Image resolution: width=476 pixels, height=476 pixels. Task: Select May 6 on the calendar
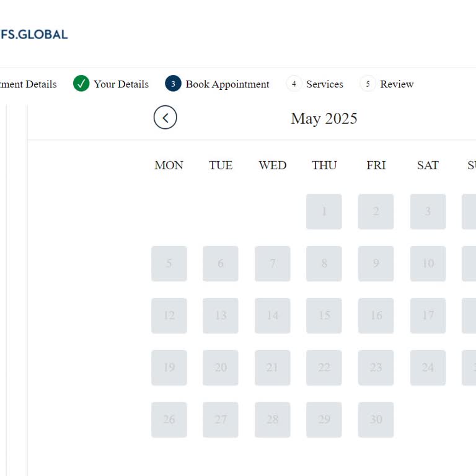[x=221, y=263]
